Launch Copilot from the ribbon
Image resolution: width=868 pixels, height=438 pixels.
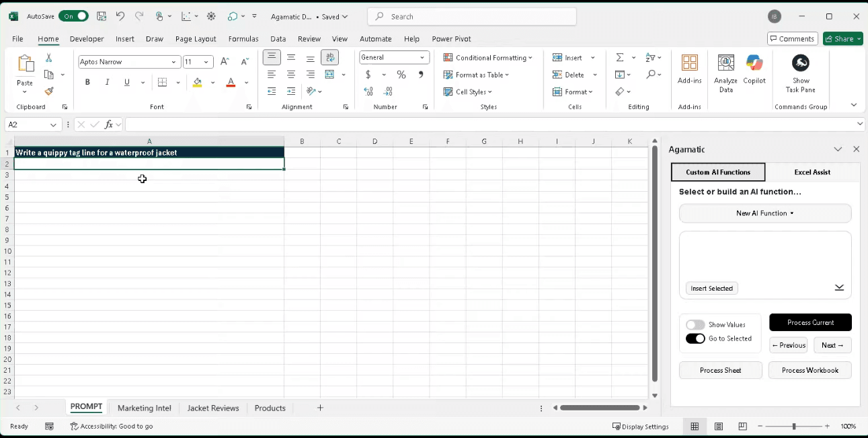tap(754, 71)
